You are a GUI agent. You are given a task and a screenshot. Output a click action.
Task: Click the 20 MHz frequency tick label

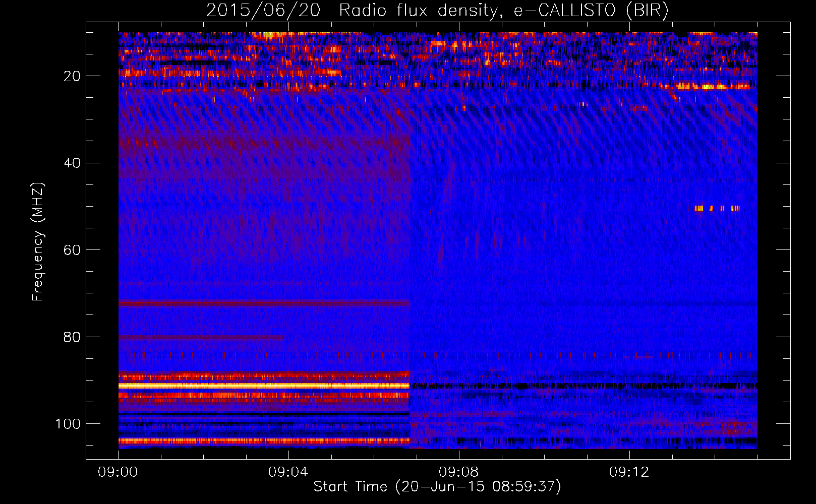pyautogui.click(x=72, y=76)
